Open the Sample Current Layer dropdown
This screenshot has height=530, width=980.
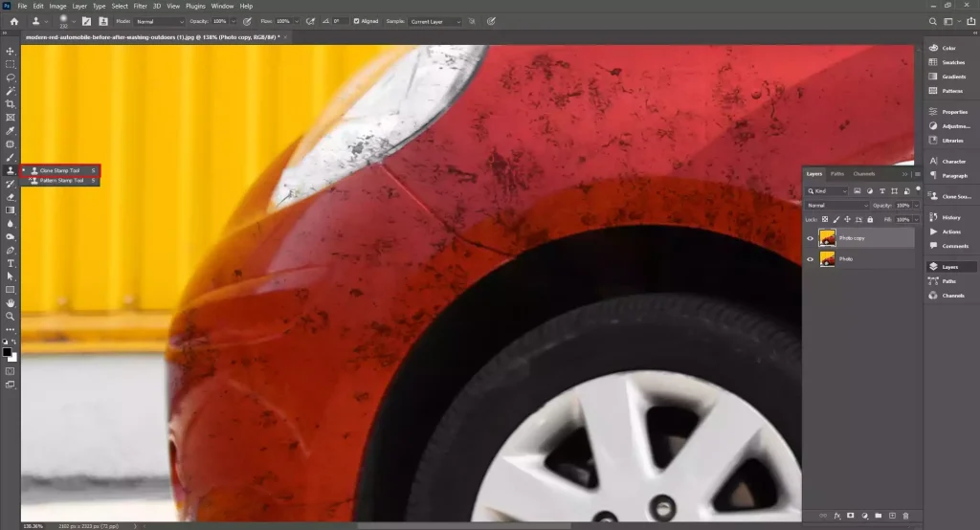coord(435,21)
